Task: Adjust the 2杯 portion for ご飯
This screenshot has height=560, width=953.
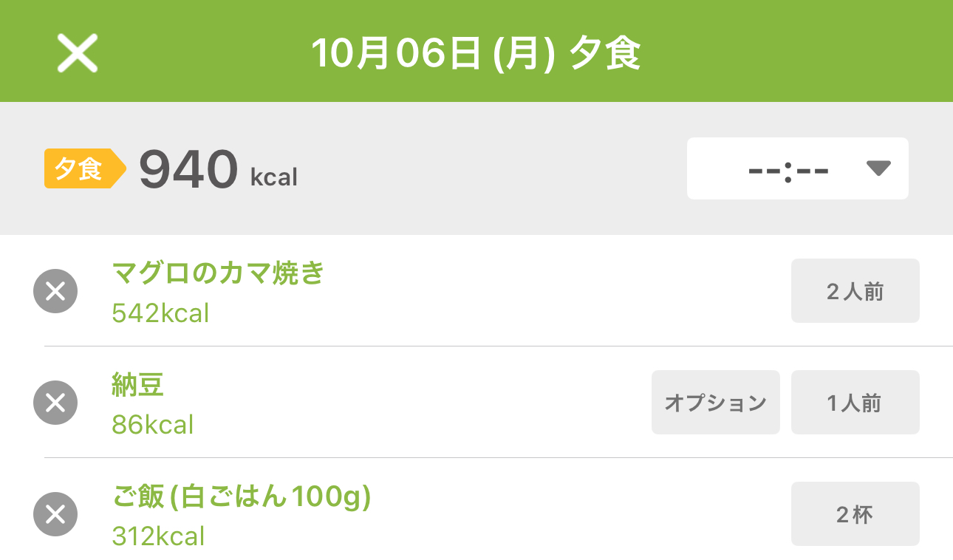Action: [855, 514]
